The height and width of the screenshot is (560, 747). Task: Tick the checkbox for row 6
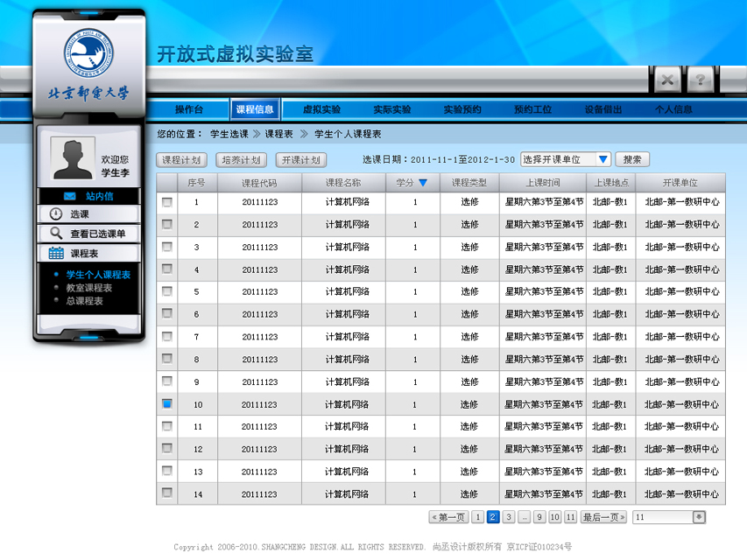(x=167, y=313)
